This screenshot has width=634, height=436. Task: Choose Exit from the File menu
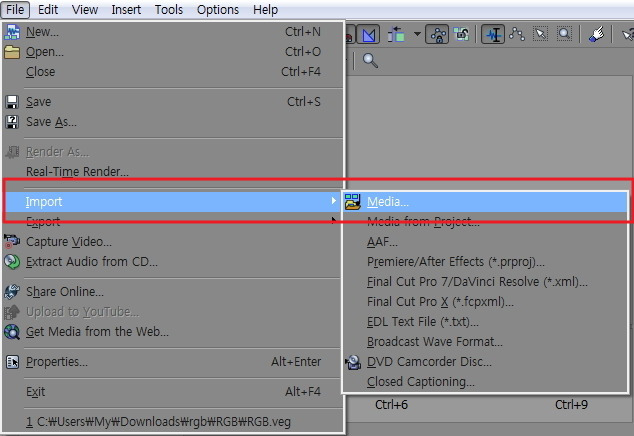pyautogui.click(x=173, y=392)
